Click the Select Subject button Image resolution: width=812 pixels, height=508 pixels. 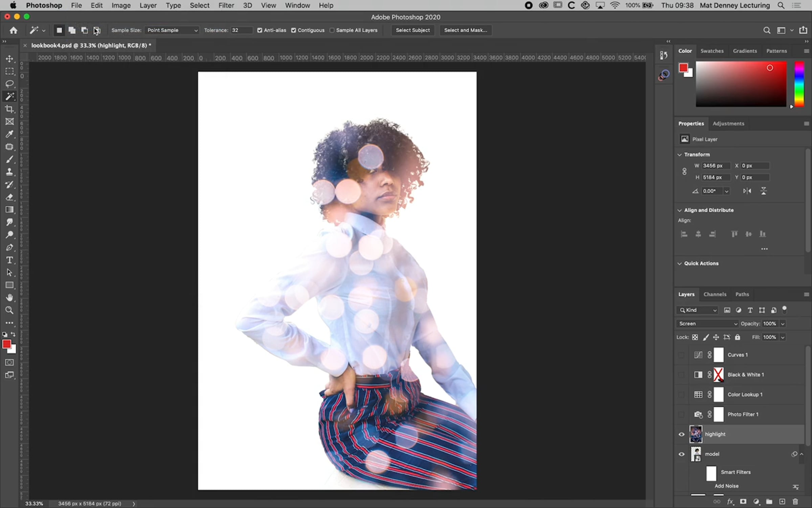click(413, 30)
